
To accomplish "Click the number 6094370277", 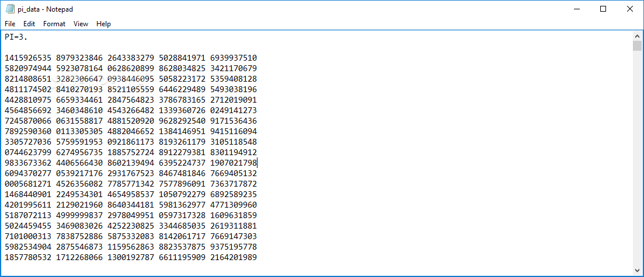I will 29,174.
